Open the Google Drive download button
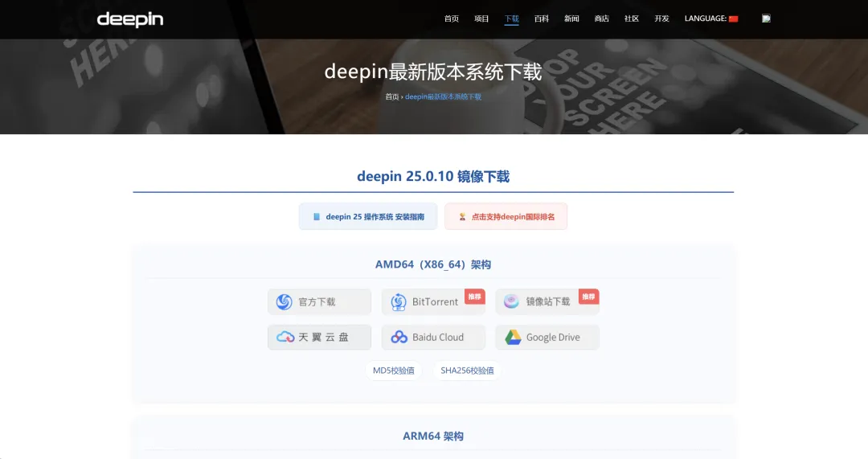Viewport: 868px width, 459px height. pos(547,337)
